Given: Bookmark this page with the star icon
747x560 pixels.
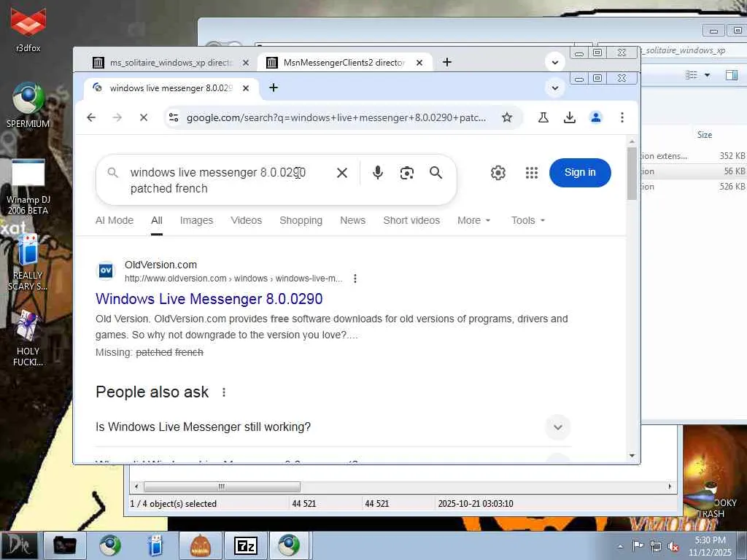Looking at the screenshot, I should click(507, 117).
